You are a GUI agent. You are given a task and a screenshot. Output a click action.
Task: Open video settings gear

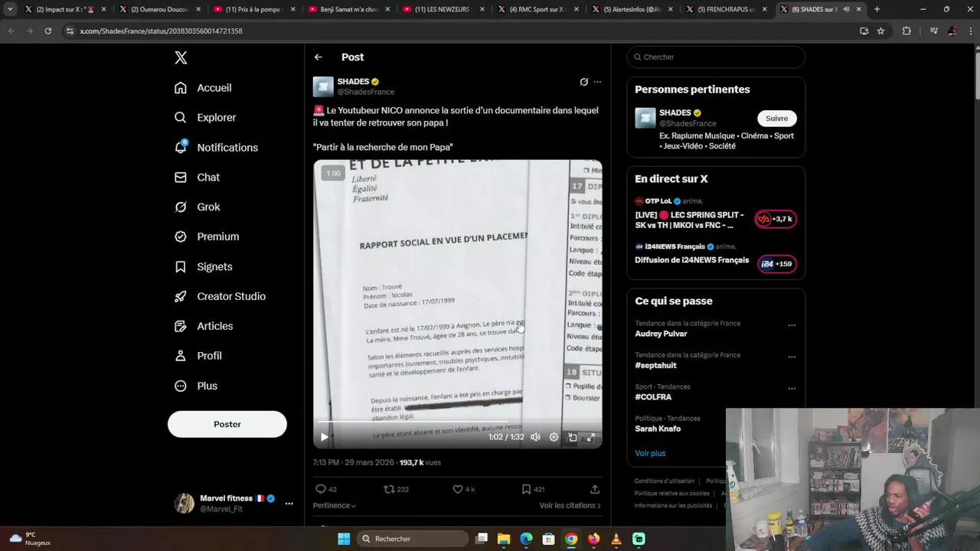point(554,437)
